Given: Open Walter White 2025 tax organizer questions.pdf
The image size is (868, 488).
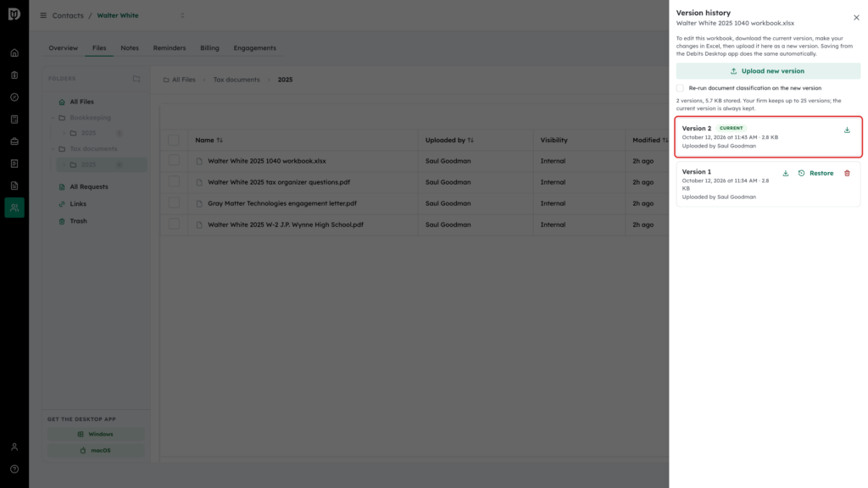Looking at the screenshot, I should click(x=279, y=182).
